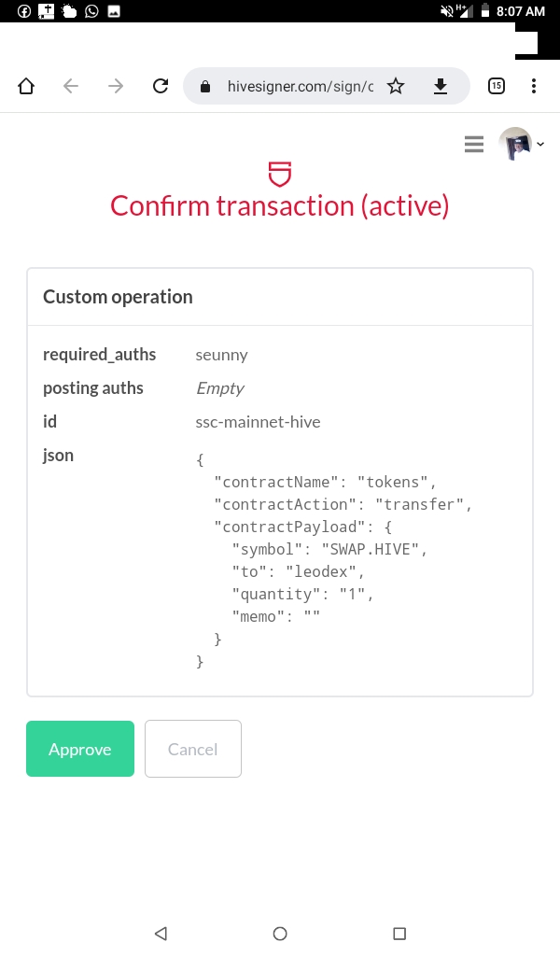
Task: Open the tab switcher showing 15
Action: (497, 86)
